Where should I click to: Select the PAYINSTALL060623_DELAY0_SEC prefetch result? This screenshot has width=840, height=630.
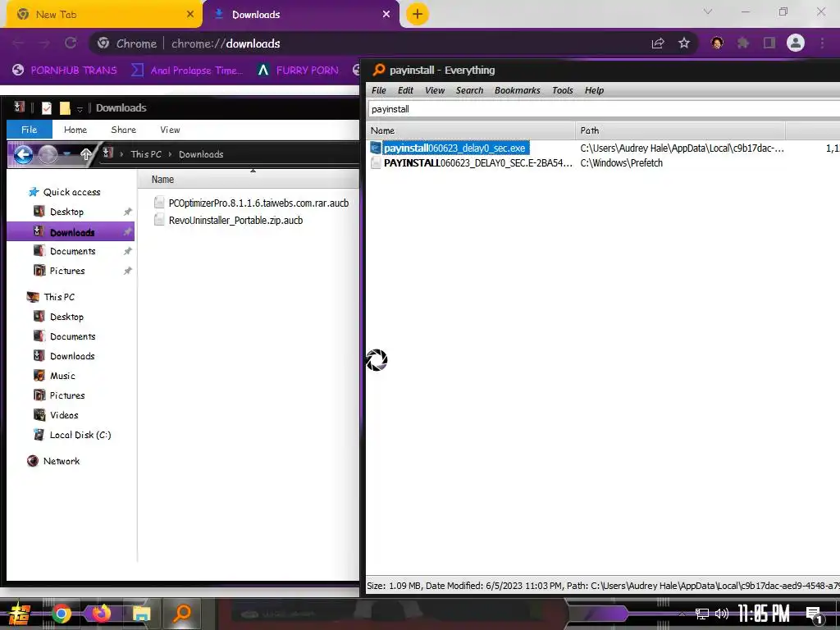[x=478, y=163]
